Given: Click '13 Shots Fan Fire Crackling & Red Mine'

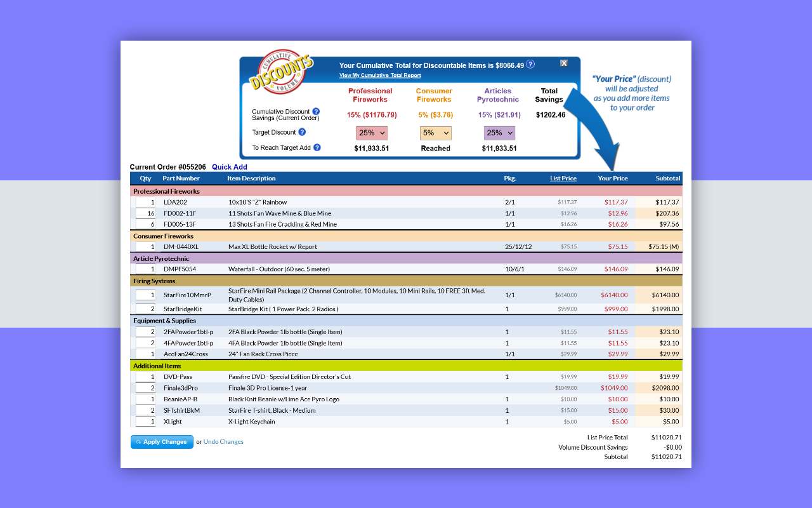Looking at the screenshot, I should point(283,224).
